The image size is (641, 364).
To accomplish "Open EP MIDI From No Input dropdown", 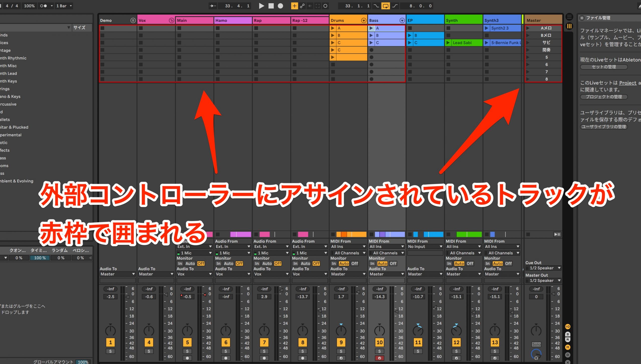I will pyautogui.click(x=425, y=246).
